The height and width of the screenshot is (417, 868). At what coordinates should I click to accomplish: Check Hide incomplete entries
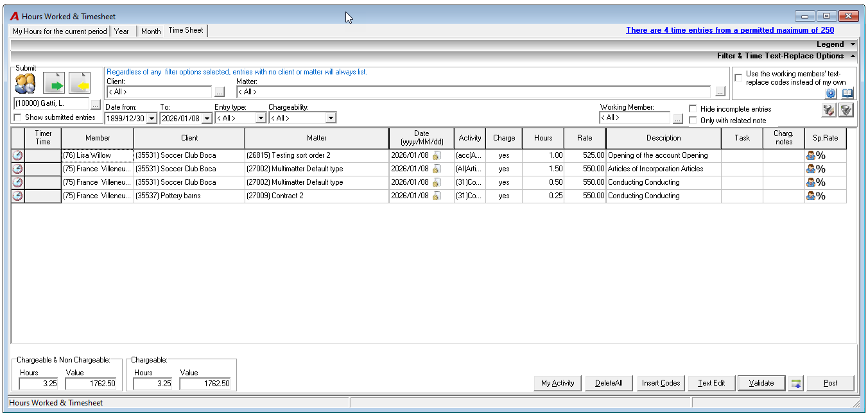[x=693, y=109]
